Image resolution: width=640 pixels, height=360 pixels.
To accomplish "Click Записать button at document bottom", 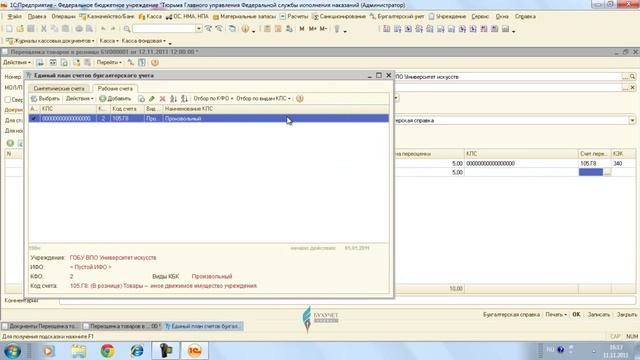I will [x=598, y=315].
